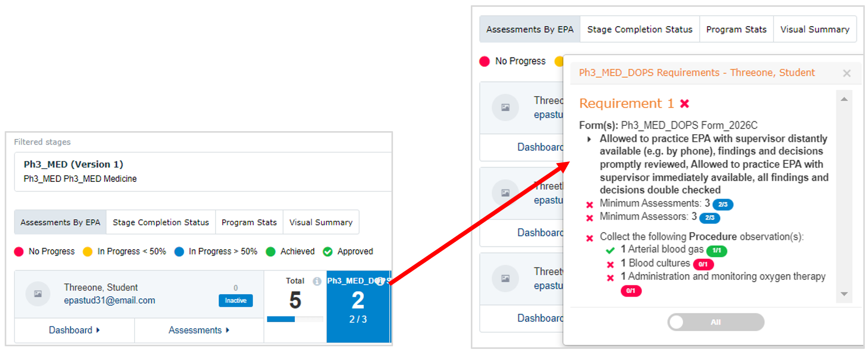Click the red X beside Requirement 1
Screen dimensions: 868x351
click(x=685, y=103)
